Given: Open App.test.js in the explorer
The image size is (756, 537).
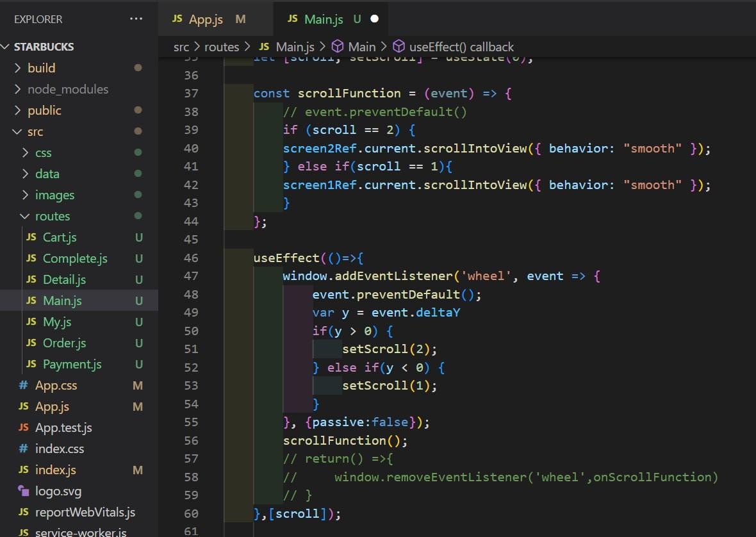Looking at the screenshot, I should tap(63, 427).
